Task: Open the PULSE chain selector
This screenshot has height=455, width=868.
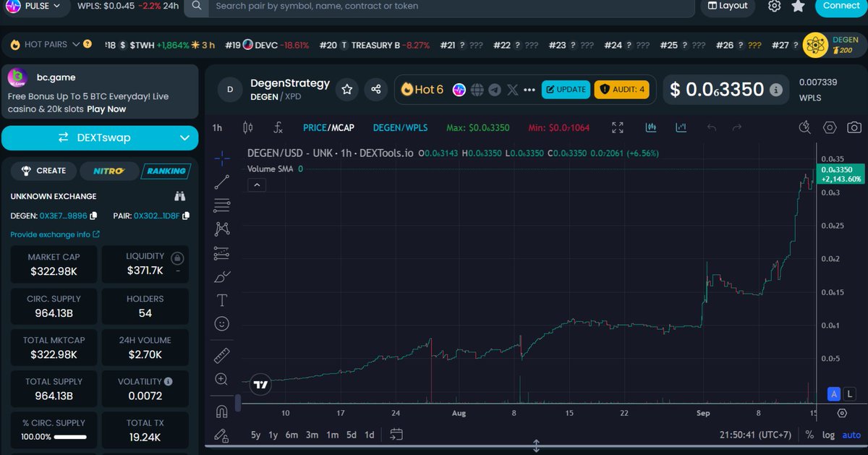Action: (34, 6)
